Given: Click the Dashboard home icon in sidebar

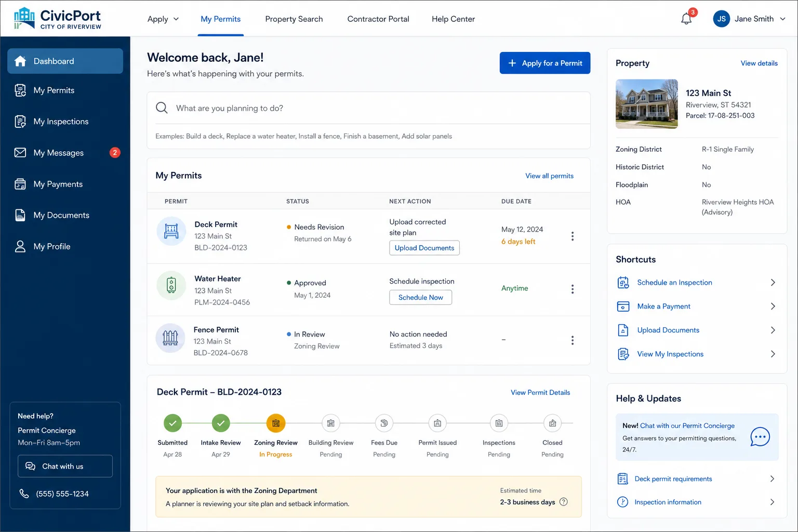Looking at the screenshot, I should click(20, 61).
